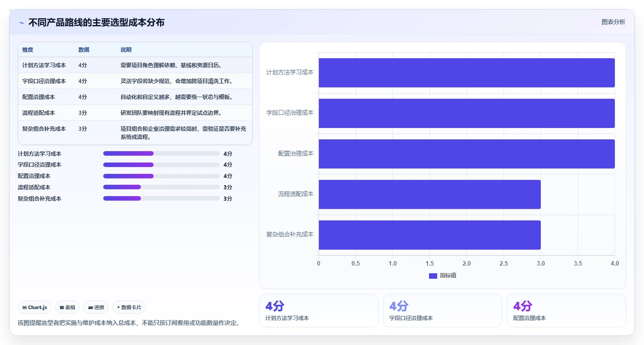Open the 4分 计划方法学习成本 data card
Viewport: 644px width, 345px height.
click(319, 310)
